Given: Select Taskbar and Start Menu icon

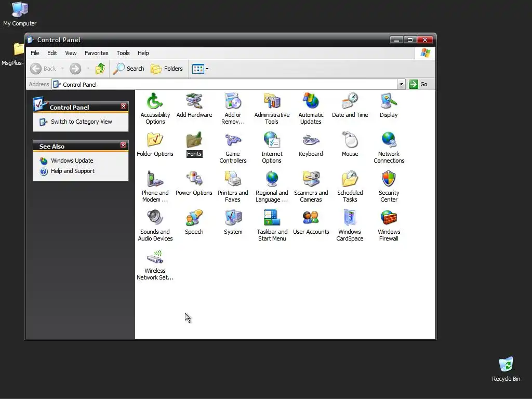Looking at the screenshot, I should point(272,218).
